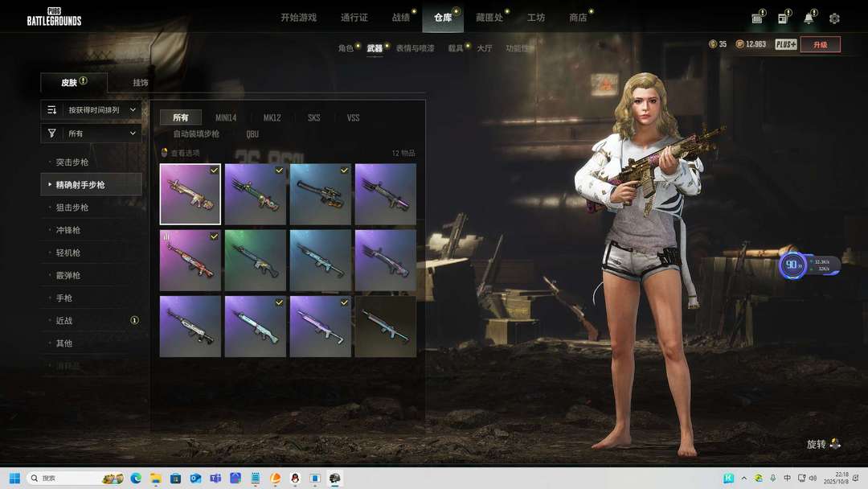Open the settings gear icon
The image size is (868, 489).
click(x=834, y=18)
